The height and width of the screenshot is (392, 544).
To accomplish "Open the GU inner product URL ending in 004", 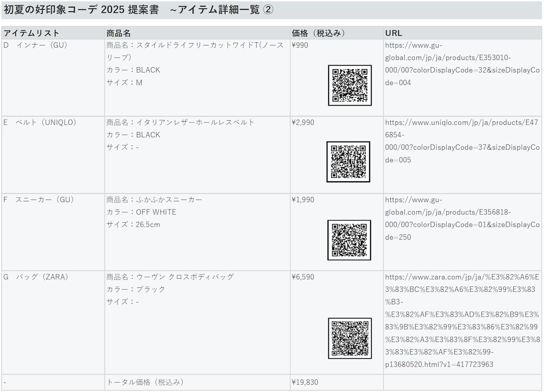I will [462, 64].
